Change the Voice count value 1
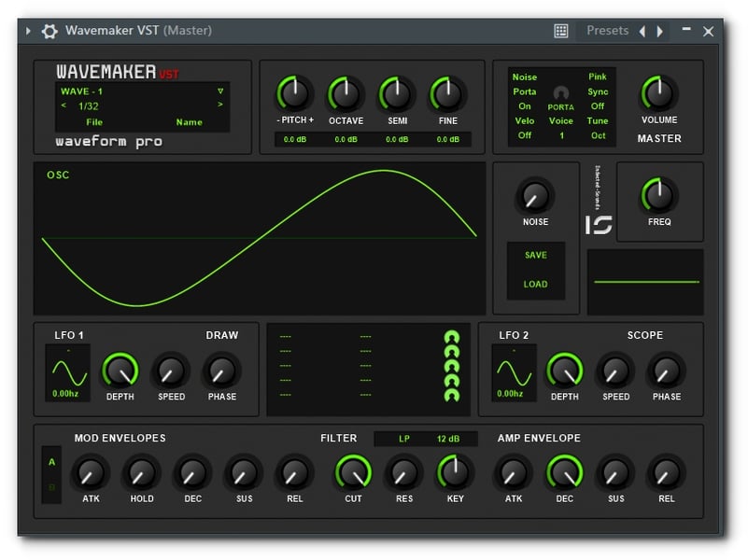The height and width of the screenshot is (560, 748). (562, 136)
